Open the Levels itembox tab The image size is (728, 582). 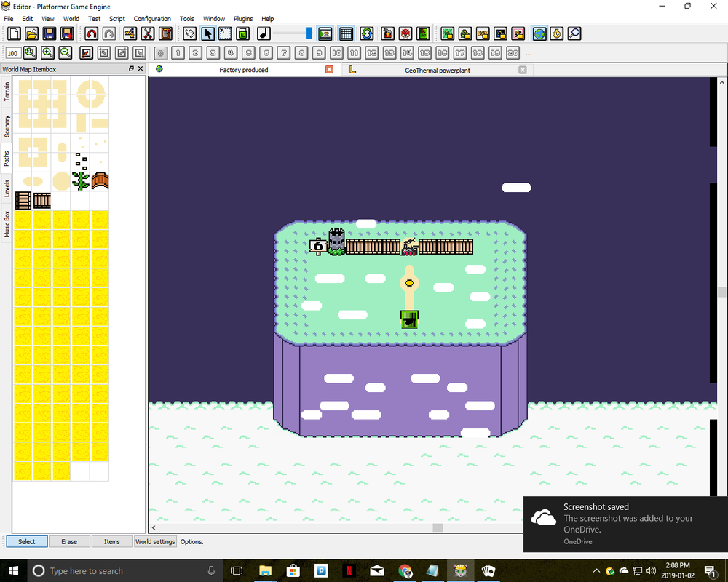7,188
